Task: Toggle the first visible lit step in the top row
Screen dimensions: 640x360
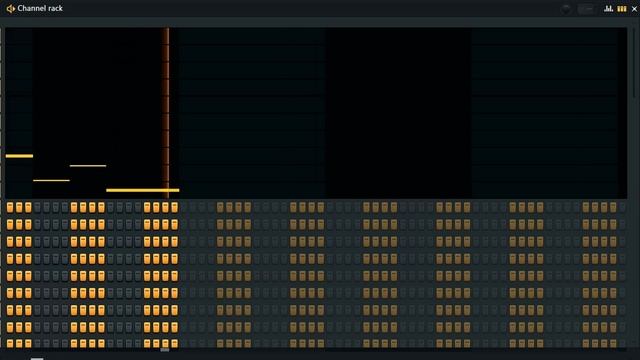Action: (10, 207)
